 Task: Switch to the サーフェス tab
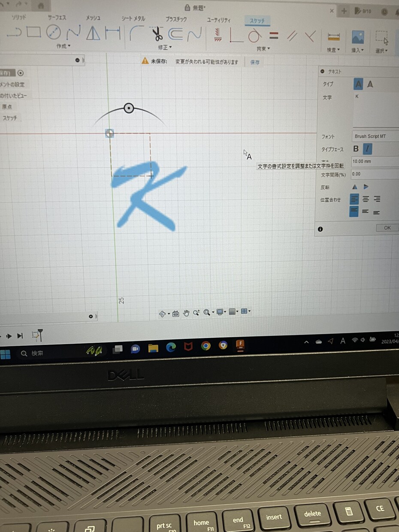(57, 18)
